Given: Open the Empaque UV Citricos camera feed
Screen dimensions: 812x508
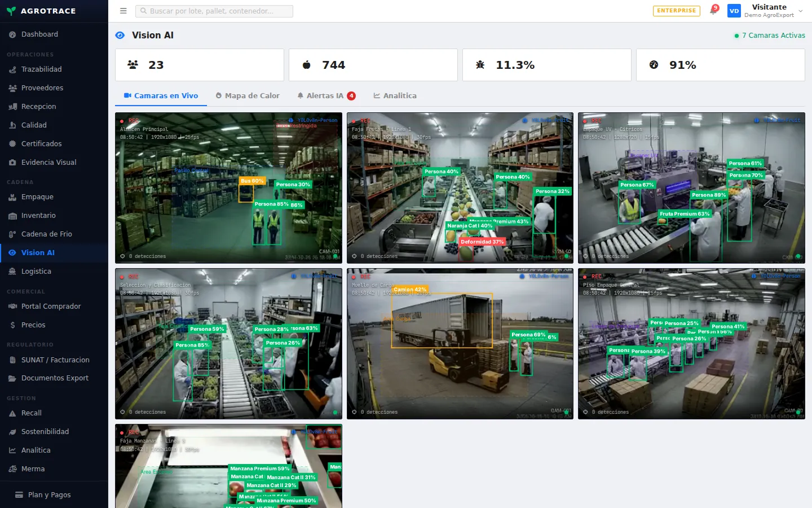Looking at the screenshot, I should (x=691, y=188).
